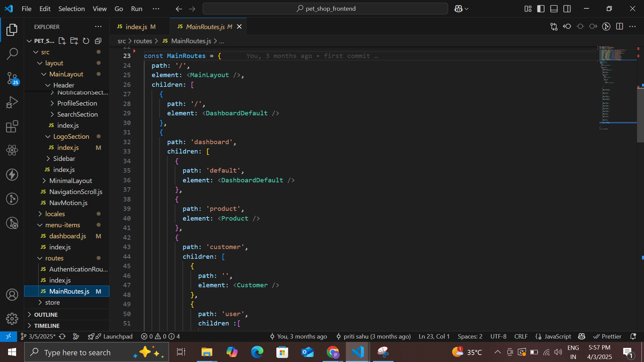This screenshot has width=644, height=362.
Task: Expand the OUTLINE section
Action: (x=46, y=314)
